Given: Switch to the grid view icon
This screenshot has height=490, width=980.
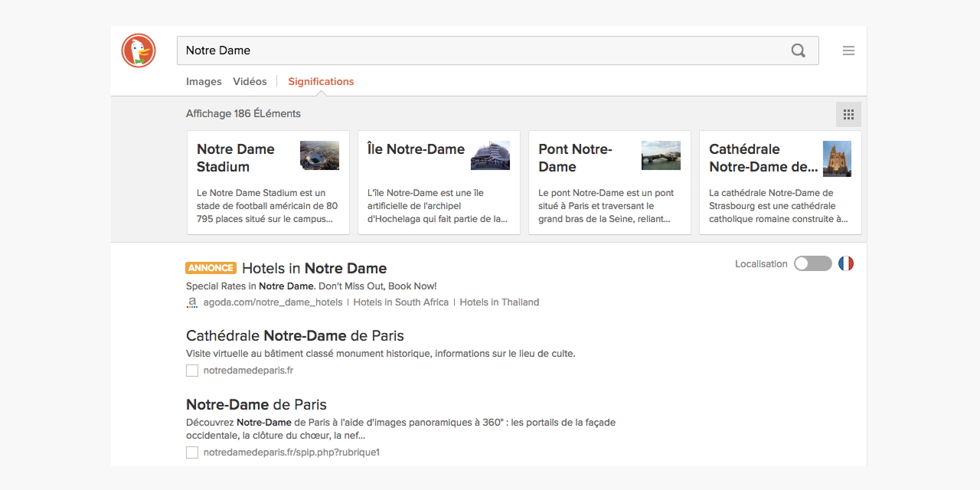Looking at the screenshot, I should pos(848,114).
